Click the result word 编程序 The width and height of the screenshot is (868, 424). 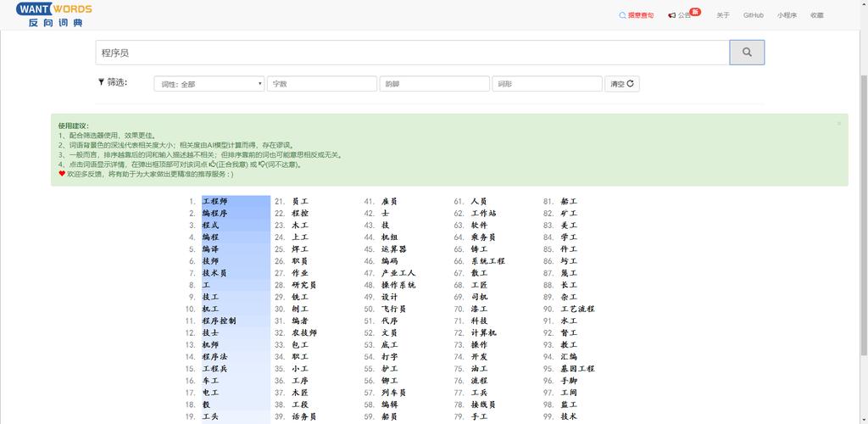[214, 214]
